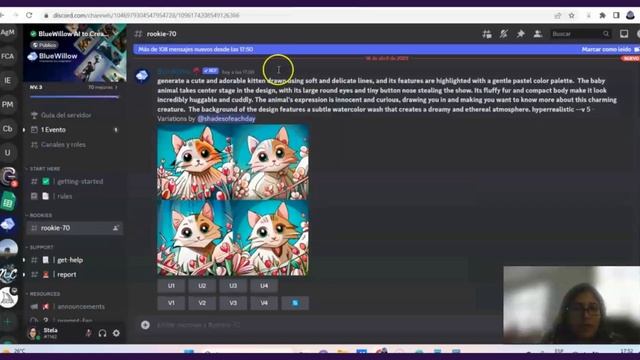The image size is (640, 360).
Task: Open the PM server in sidebar
Action: [7, 104]
